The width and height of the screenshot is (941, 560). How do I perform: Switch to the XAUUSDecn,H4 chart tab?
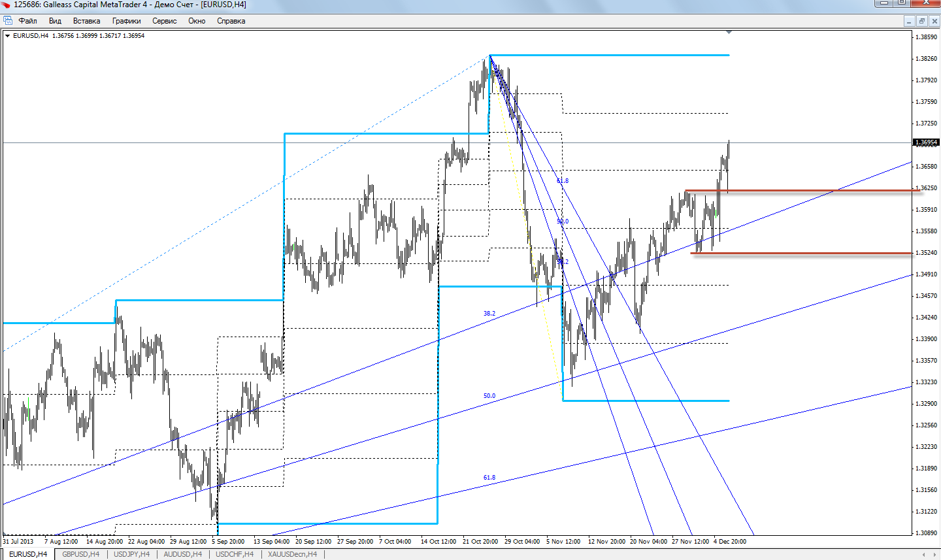click(291, 554)
